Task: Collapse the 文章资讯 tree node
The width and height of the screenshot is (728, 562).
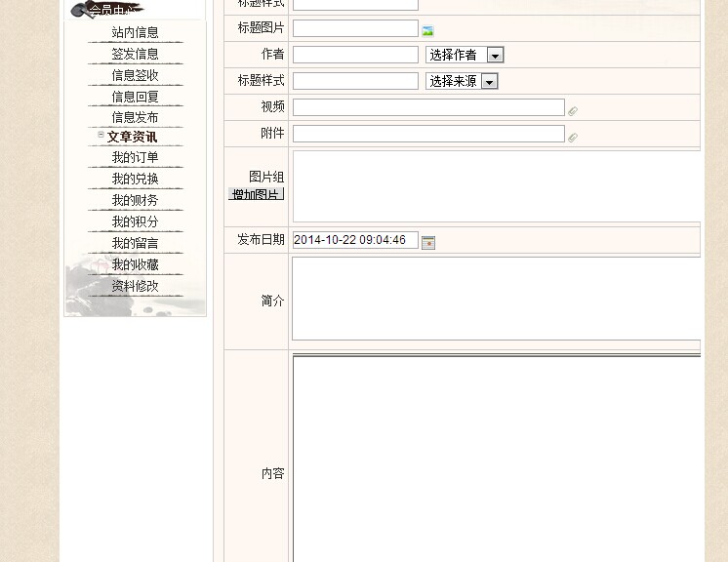Action: point(101,135)
